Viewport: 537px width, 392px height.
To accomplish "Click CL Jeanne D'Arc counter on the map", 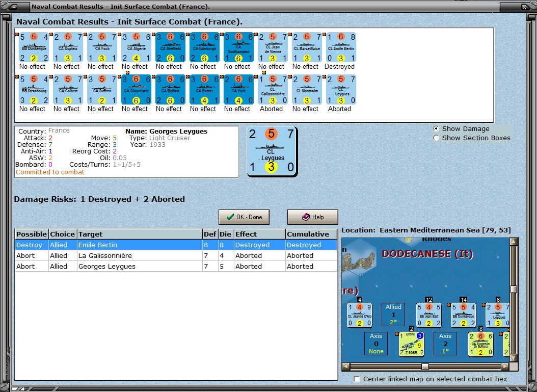I will [x=360, y=315].
